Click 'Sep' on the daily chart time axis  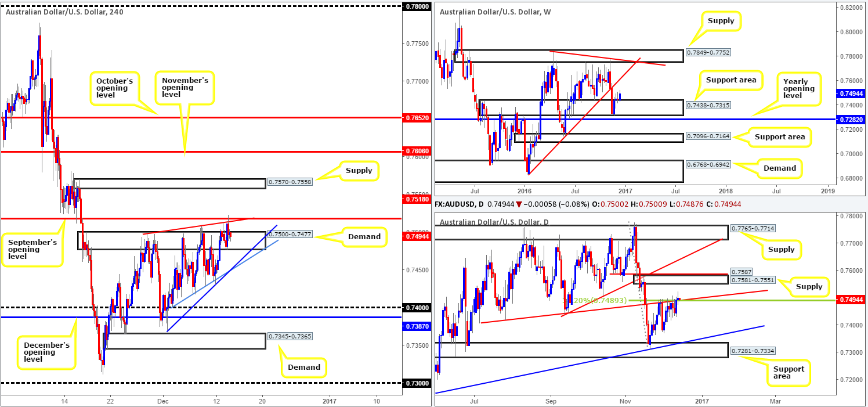click(551, 401)
